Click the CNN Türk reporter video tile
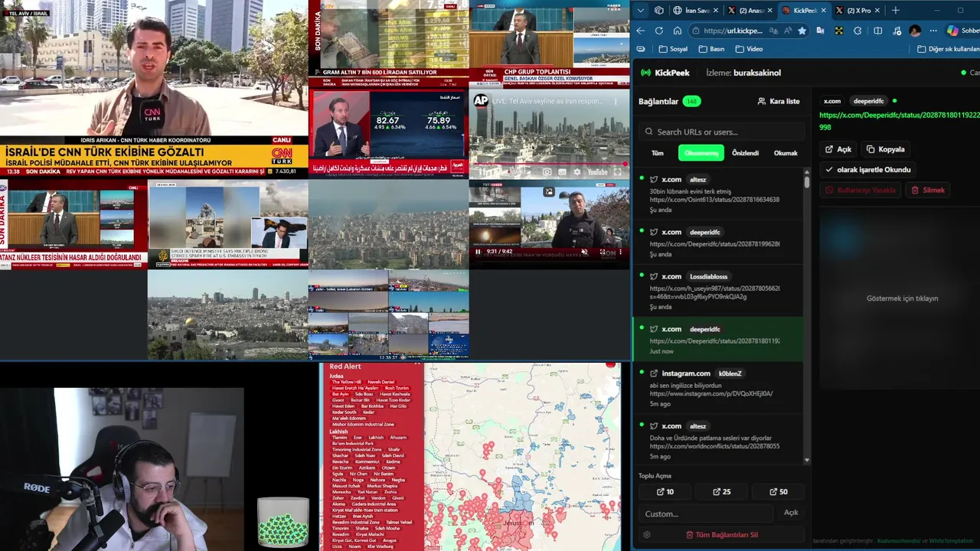980x551 pixels. [154, 88]
